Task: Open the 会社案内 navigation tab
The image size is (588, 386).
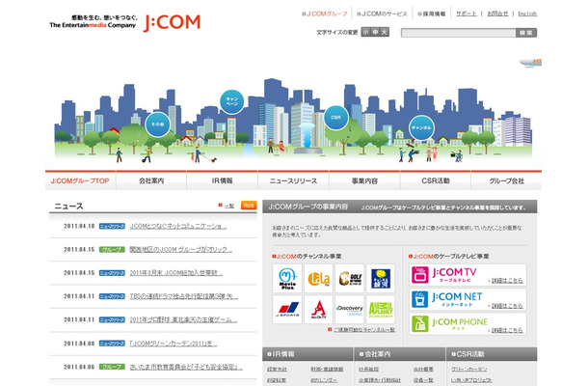Action: (151, 181)
